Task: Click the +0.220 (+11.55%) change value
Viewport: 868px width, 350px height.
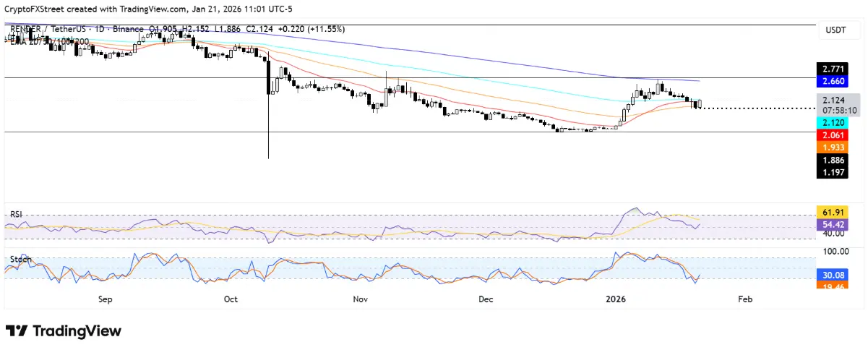Action: pyautogui.click(x=310, y=30)
